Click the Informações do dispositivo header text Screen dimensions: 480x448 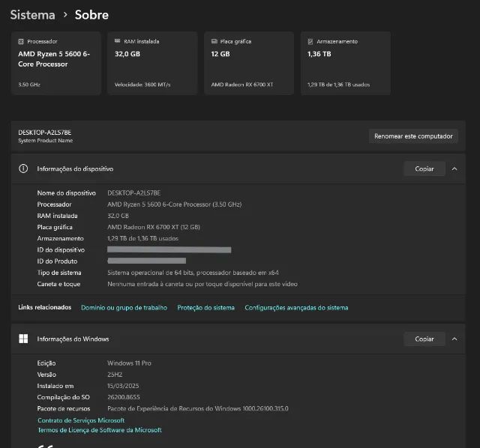point(75,169)
